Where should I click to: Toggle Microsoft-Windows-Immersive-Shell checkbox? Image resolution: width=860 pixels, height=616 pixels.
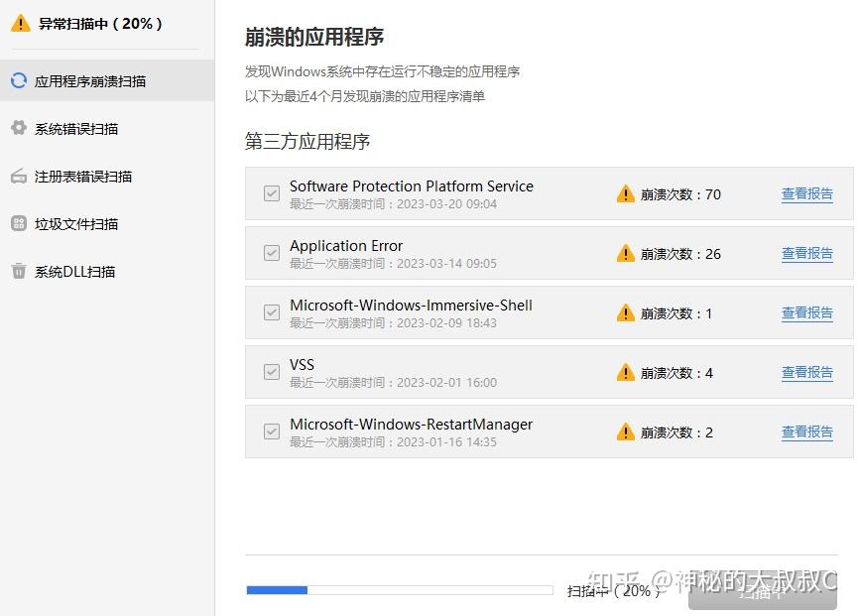(x=271, y=313)
